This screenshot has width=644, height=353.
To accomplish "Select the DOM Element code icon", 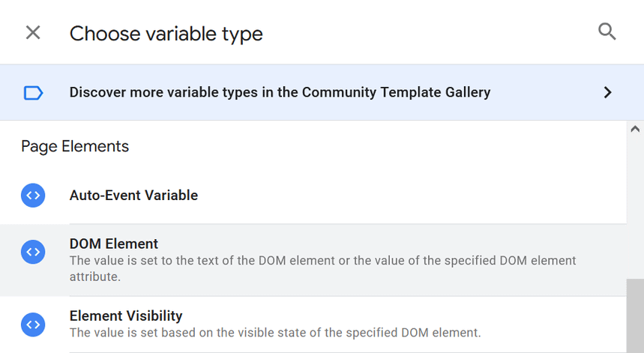I will (x=33, y=252).
